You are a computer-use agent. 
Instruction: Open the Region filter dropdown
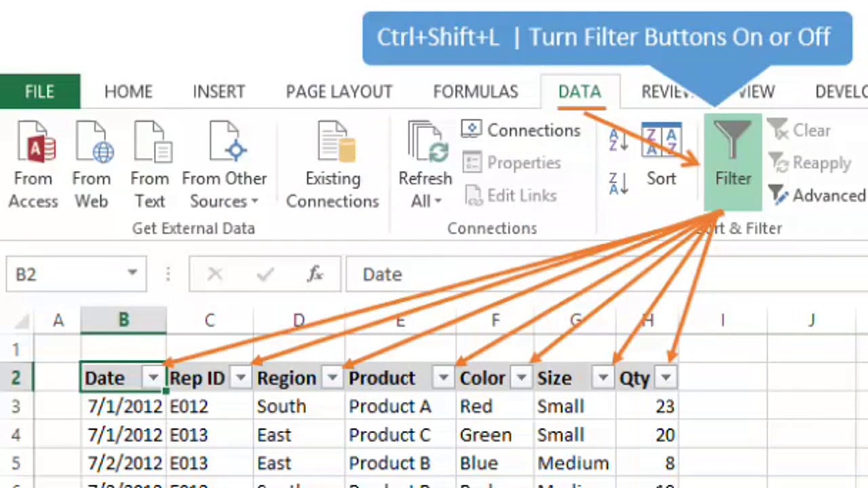pyautogui.click(x=332, y=378)
